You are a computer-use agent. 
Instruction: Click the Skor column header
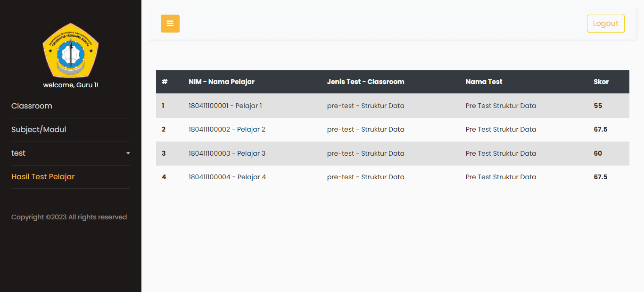(x=601, y=81)
